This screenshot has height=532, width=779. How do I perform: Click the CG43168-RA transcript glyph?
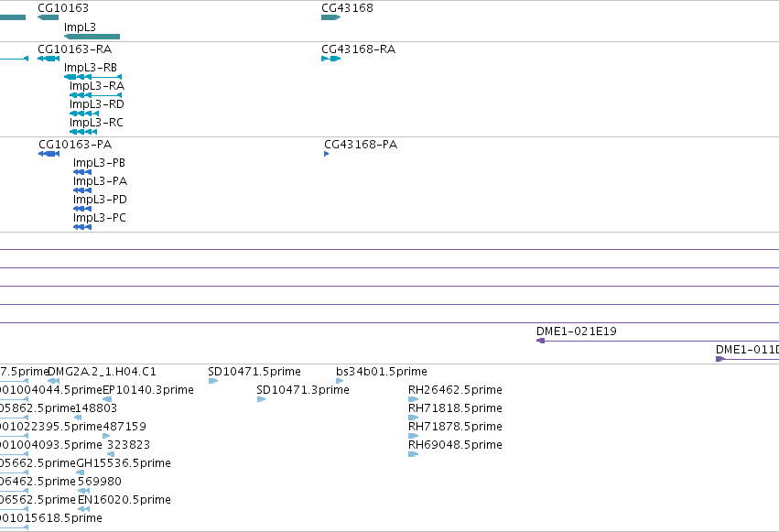pos(330,59)
